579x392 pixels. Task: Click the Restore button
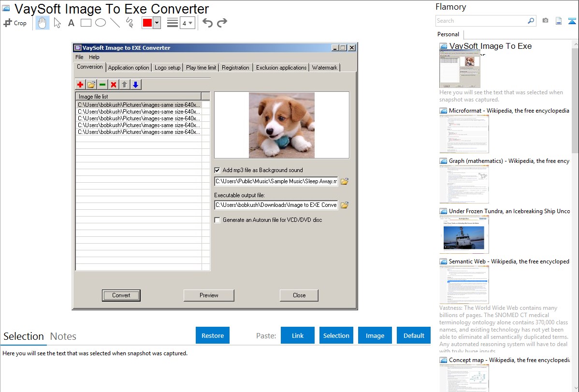click(213, 335)
